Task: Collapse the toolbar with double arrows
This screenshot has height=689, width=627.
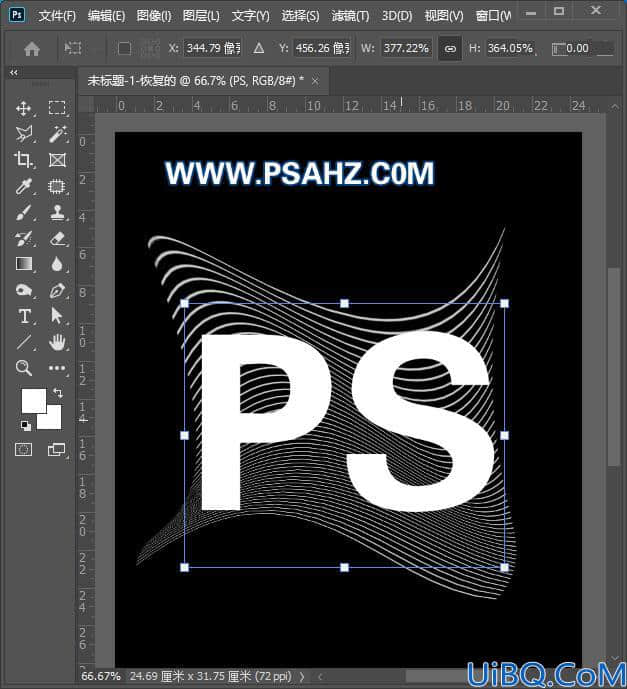Action: pos(14,73)
